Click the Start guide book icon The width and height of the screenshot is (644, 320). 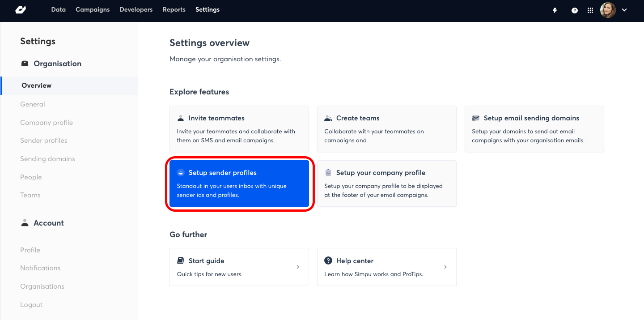pyautogui.click(x=181, y=260)
